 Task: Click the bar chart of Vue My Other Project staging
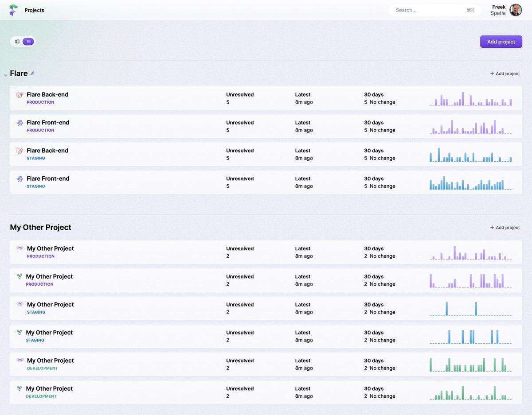(x=470, y=336)
